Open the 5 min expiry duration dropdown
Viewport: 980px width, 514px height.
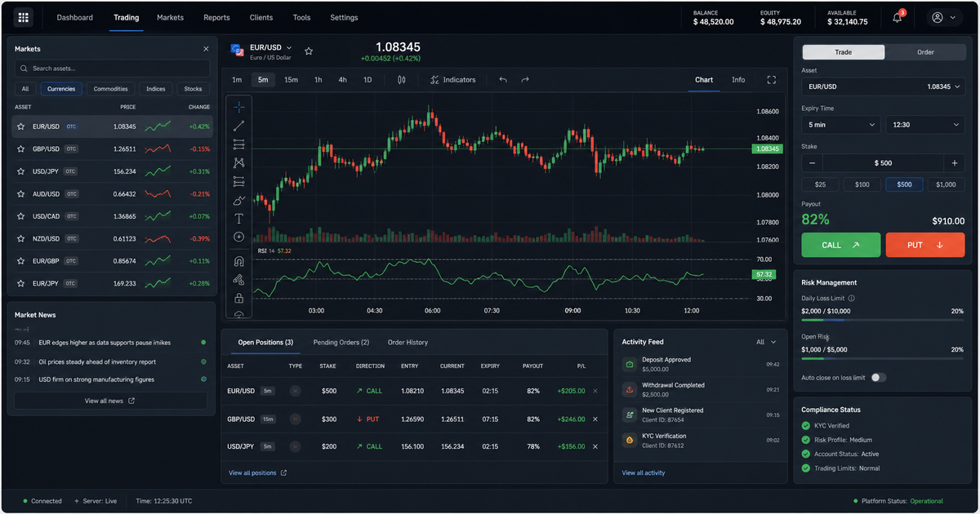[841, 125]
